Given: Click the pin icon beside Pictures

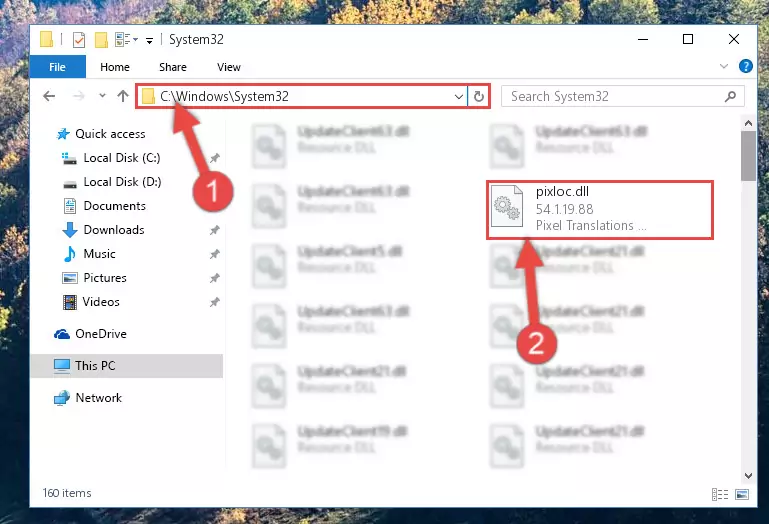Looking at the screenshot, I should pyautogui.click(x=214, y=278).
